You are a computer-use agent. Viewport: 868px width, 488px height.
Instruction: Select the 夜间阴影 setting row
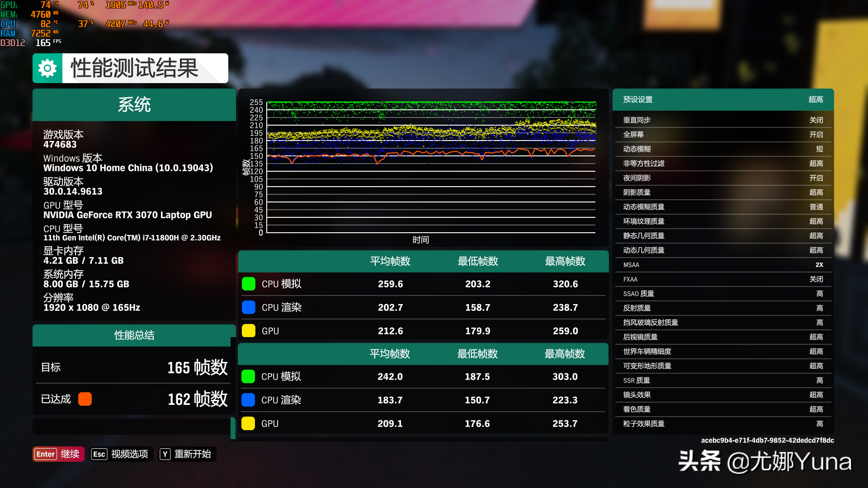pos(723,178)
